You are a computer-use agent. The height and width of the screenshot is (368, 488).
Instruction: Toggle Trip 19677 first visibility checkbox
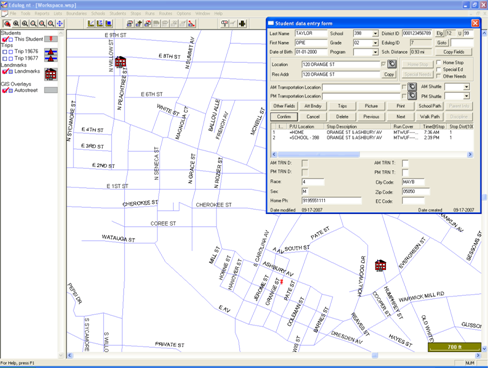[x=5, y=59]
